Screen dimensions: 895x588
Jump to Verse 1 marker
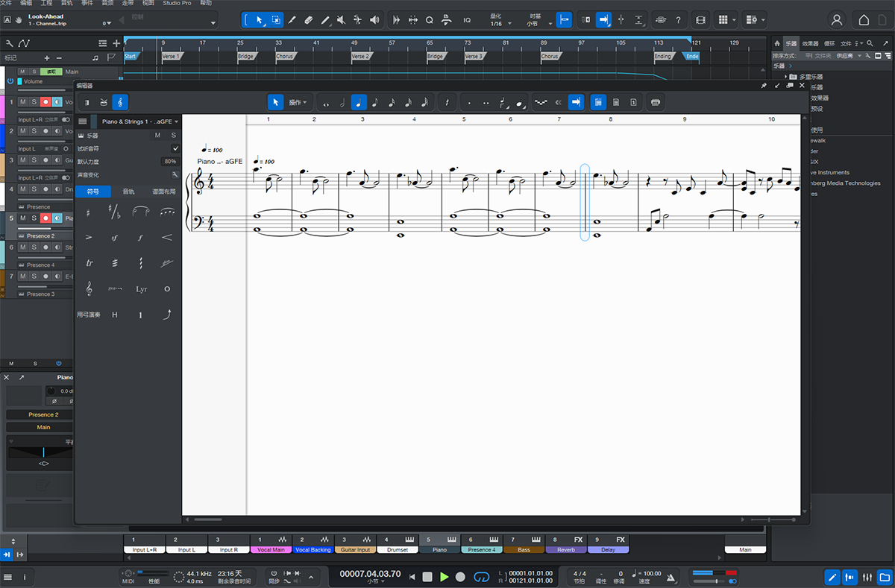[x=171, y=56]
